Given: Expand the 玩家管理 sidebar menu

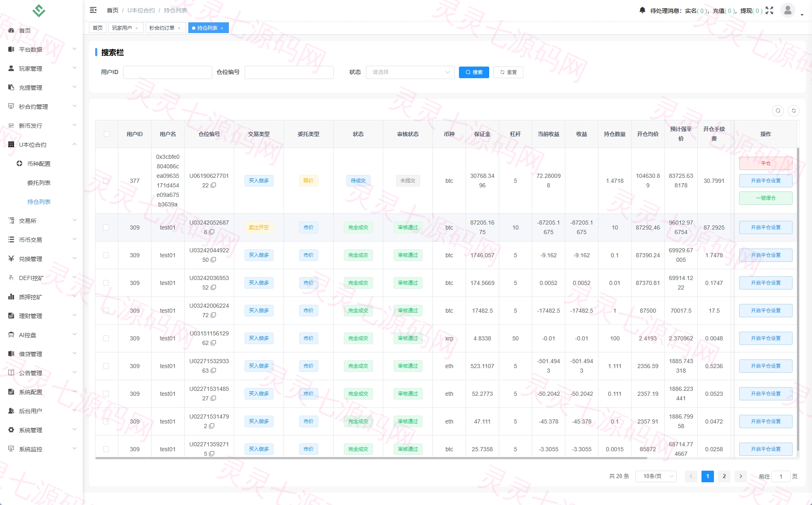Looking at the screenshot, I should (41, 68).
